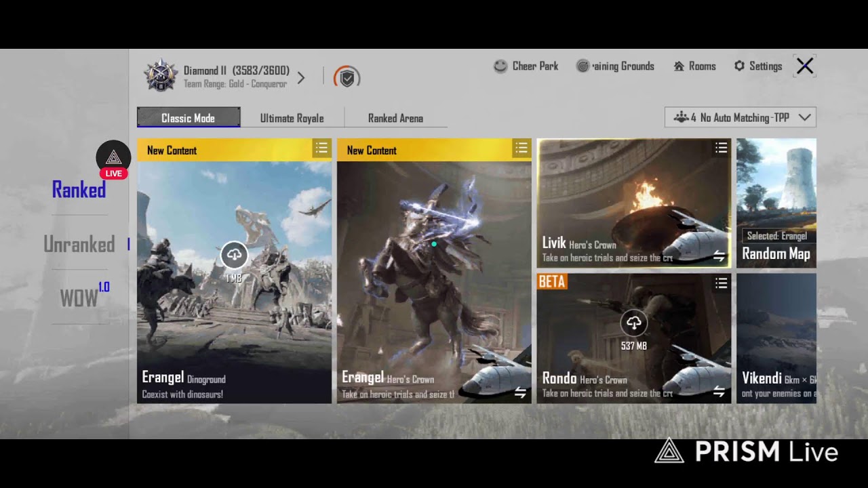This screenshot has height=488, width=868.
Task: Switch to the Ranked Arena tab
Action: (x=396, y=118)
